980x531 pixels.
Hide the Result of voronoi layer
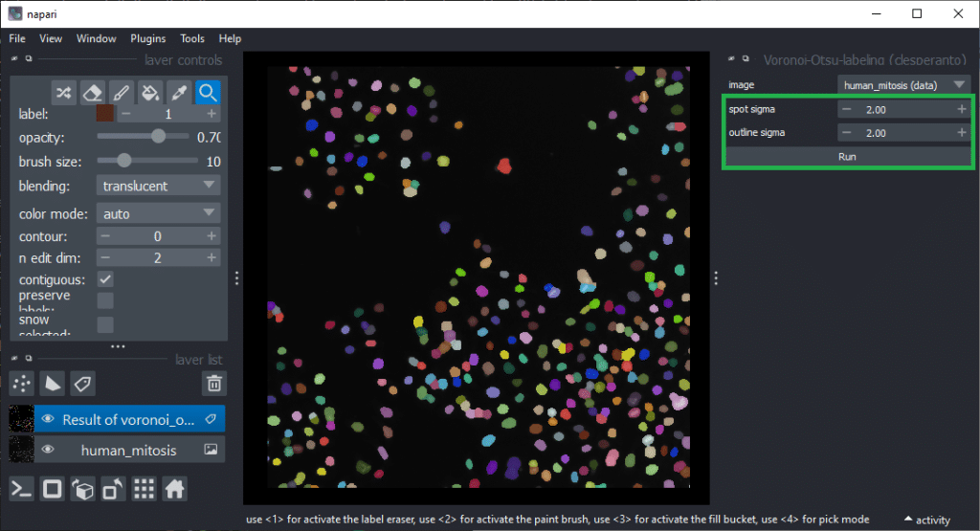[47, 419]
